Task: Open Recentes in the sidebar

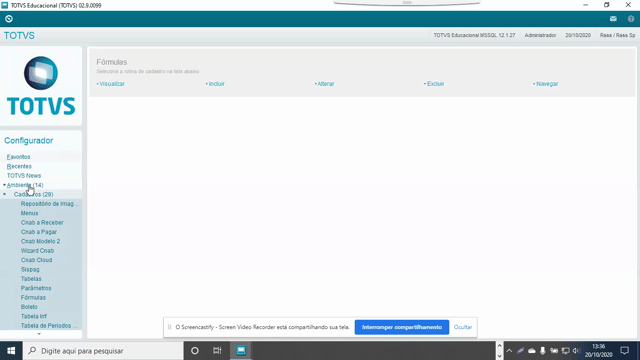Action: click(19, 166)
